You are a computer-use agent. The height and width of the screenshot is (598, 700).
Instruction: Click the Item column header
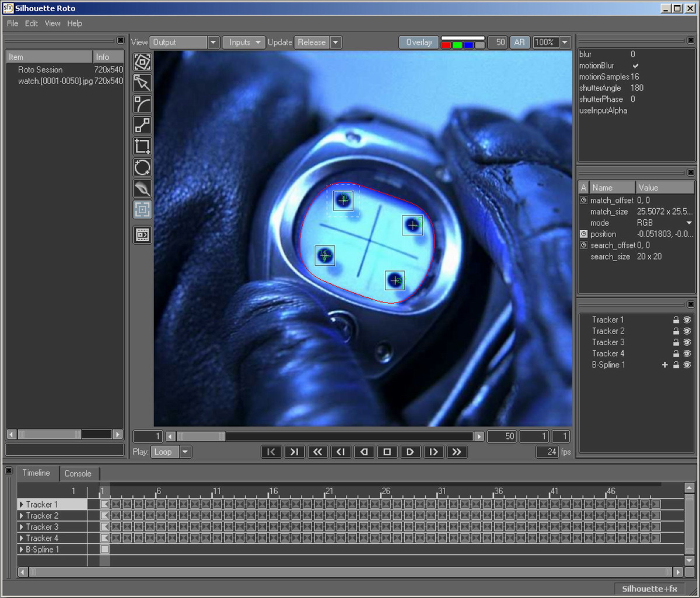point(49,57)
